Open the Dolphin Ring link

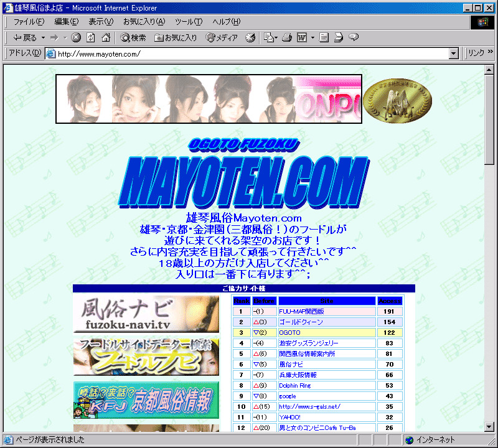294,385
